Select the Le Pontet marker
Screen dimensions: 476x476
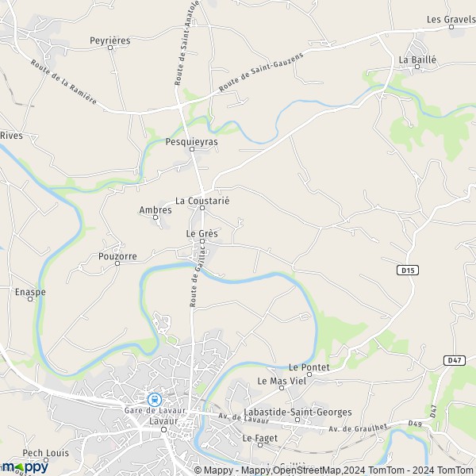pos(309,374)
